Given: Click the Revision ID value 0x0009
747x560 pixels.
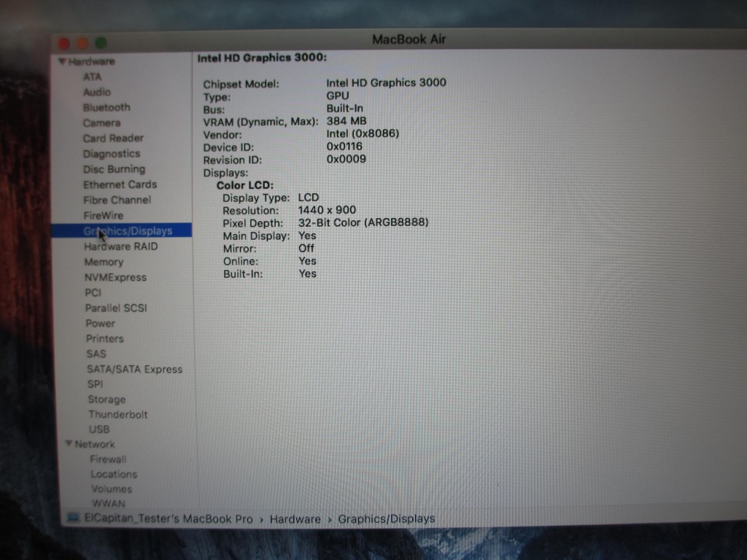Looking at the screenshot, I should pos(347,159).
